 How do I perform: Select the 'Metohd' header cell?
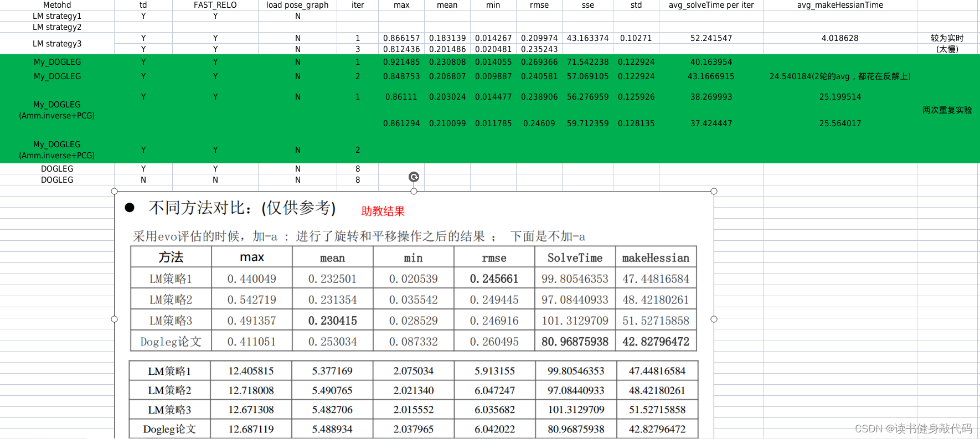[57, 5]
